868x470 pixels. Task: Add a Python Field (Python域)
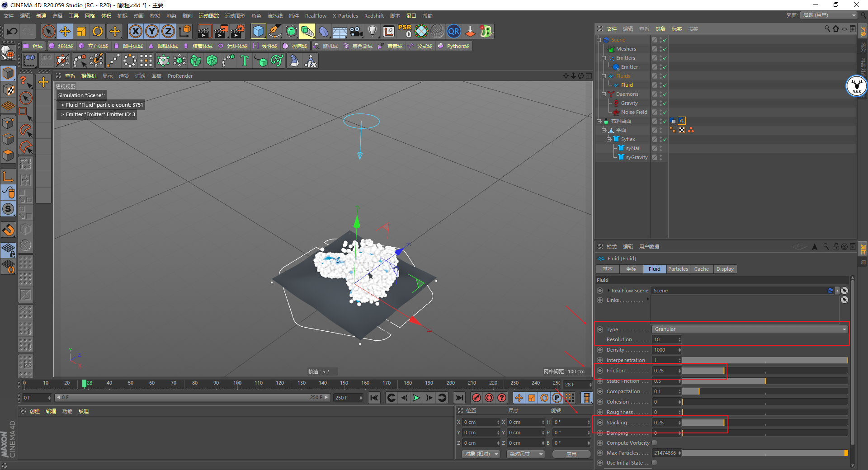[454, 46]
